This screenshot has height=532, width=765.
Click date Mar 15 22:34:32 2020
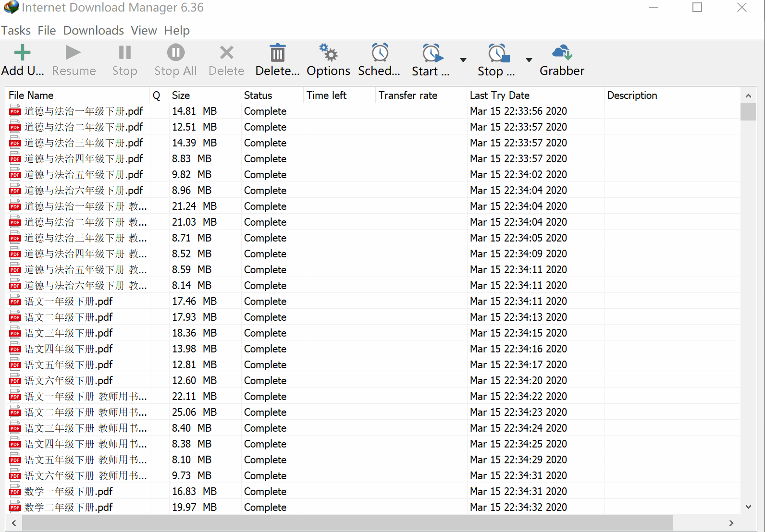518,507
